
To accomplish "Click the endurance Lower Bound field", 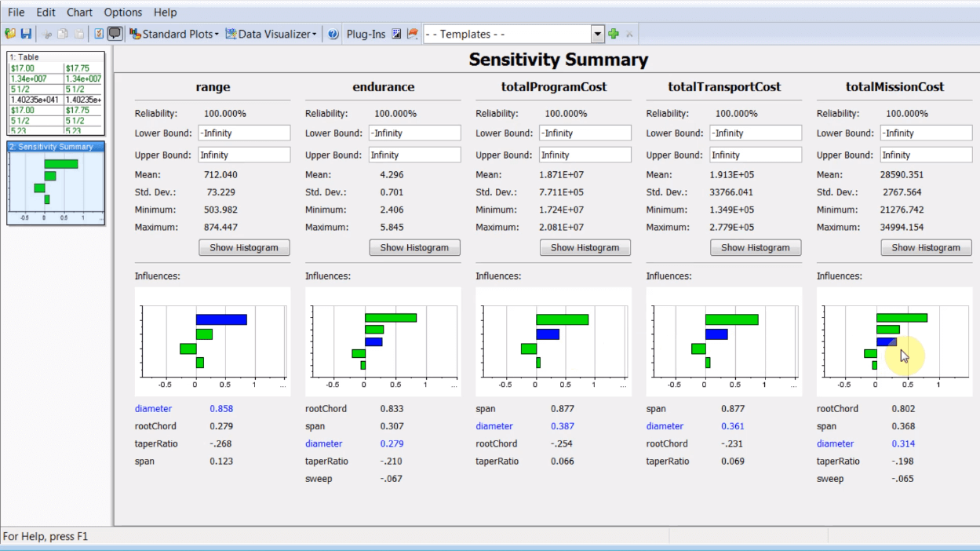I will (415, 133).
